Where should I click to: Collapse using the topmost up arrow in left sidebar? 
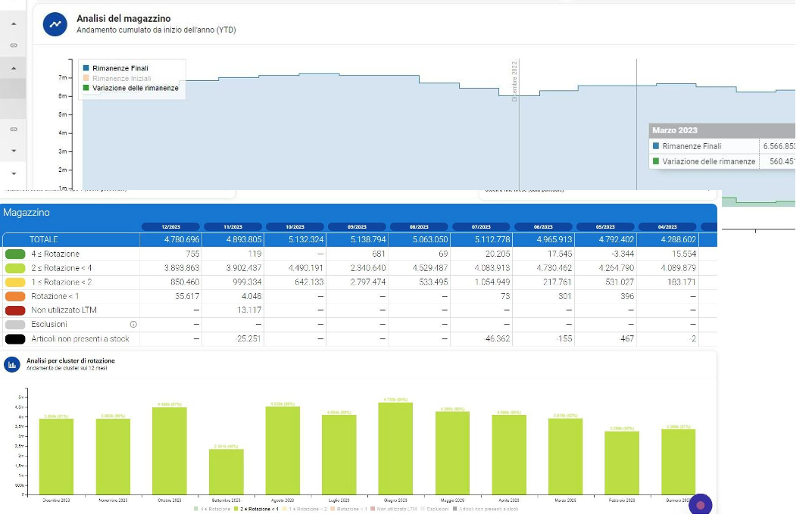pos(14,23)
